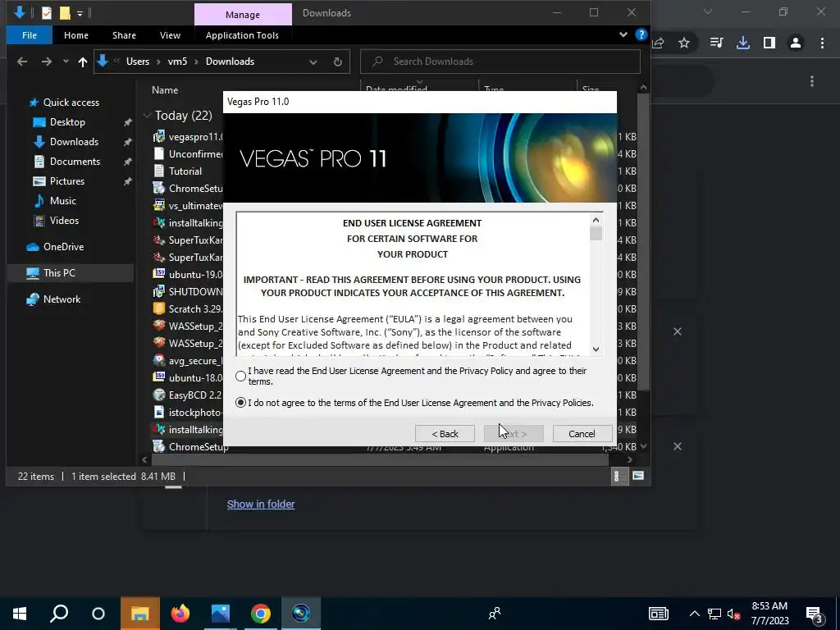This screenshot has width=840, height=630.
Task: Select the vegaspro11 file
Action: pos(188,137)
